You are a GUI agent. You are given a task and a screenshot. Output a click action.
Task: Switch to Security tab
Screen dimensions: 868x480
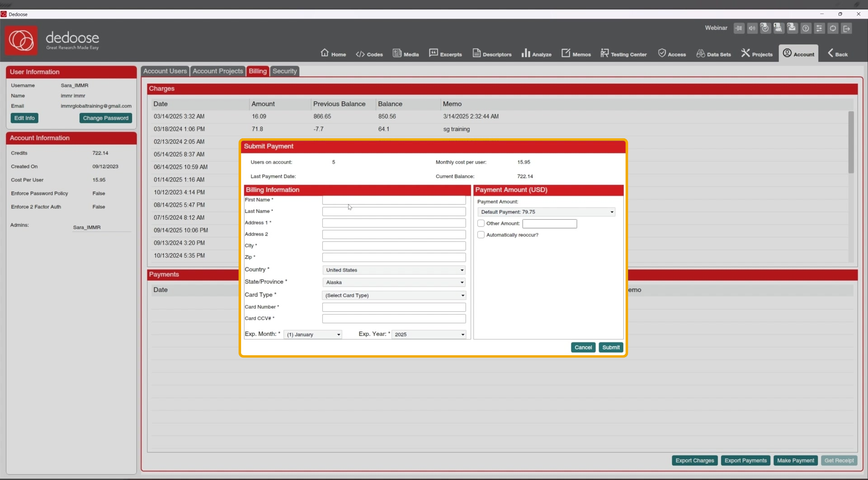coord(285,71)
